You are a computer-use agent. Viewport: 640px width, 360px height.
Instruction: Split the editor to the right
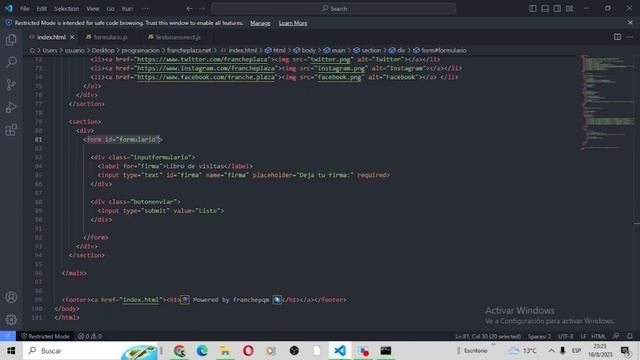(x=617, y=37)
